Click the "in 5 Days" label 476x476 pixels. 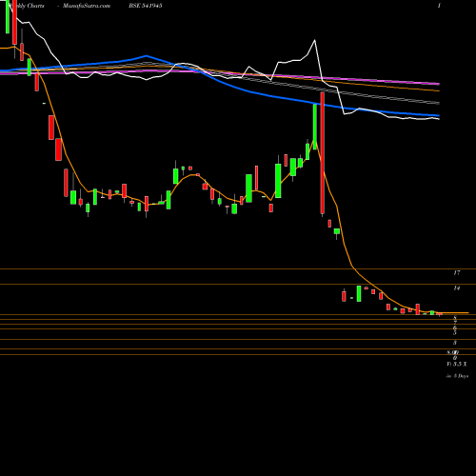tap(457, 376)
